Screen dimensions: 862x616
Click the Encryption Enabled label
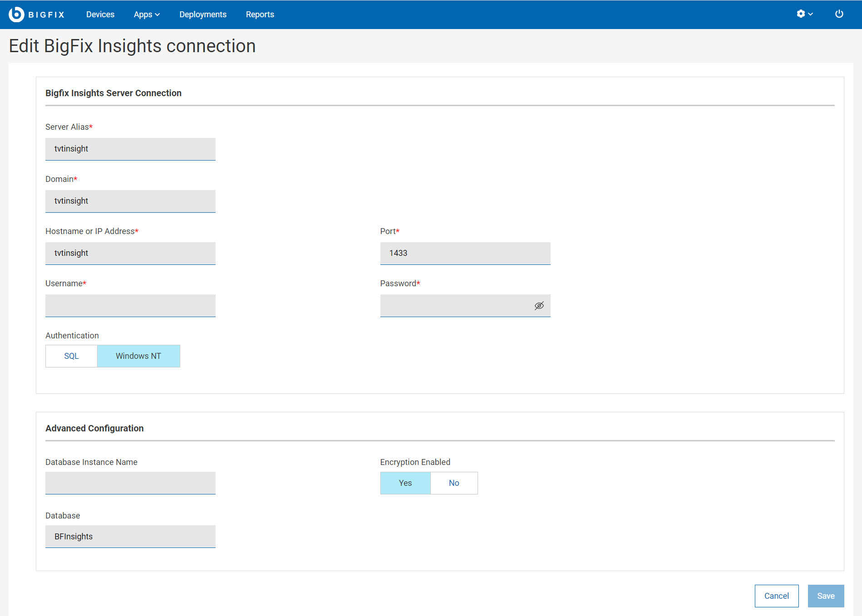[x=415, y=462]
